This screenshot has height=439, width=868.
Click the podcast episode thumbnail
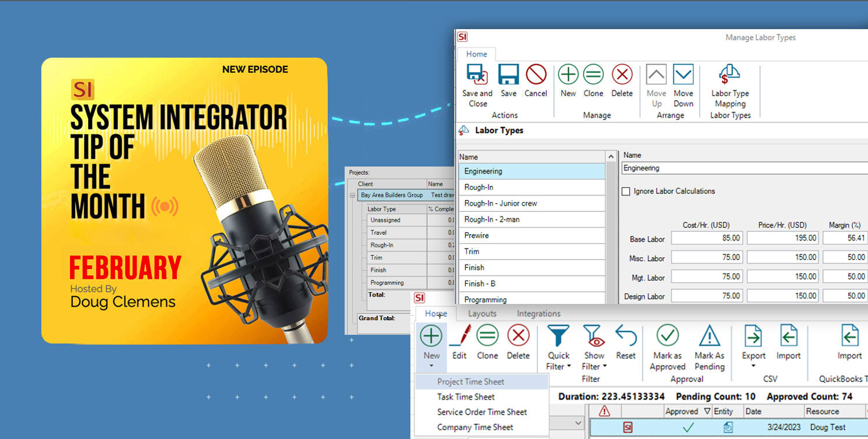tap(184, 200)
